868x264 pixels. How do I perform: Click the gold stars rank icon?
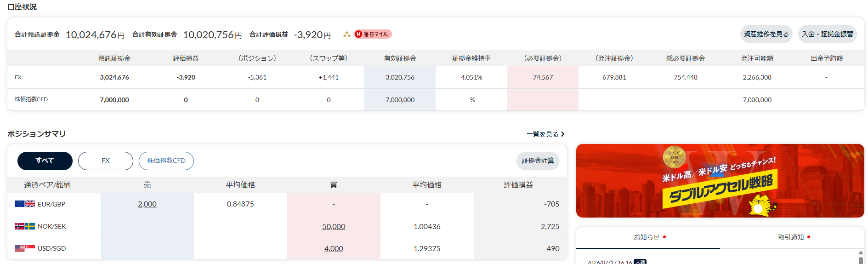coord(347,34)
